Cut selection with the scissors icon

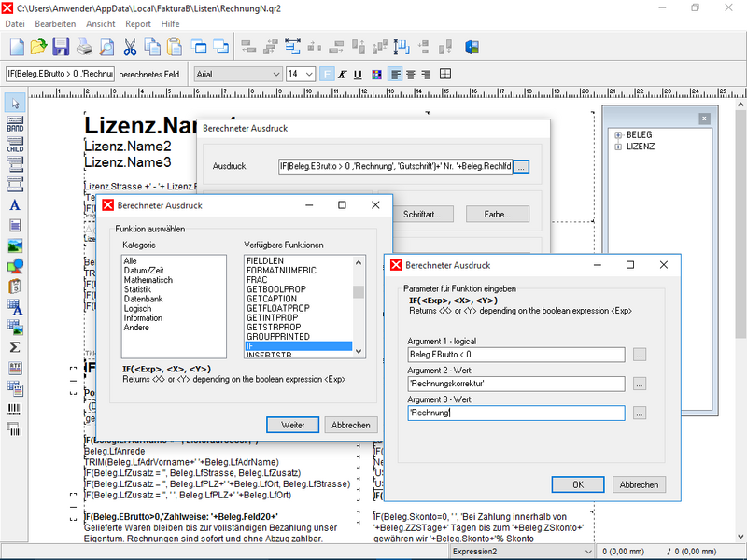130,48
